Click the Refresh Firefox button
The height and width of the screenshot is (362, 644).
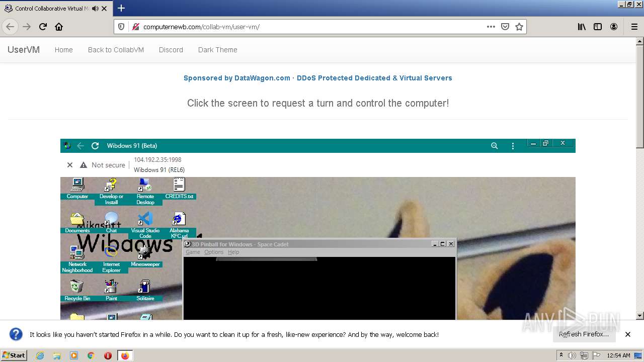(584, 334)
